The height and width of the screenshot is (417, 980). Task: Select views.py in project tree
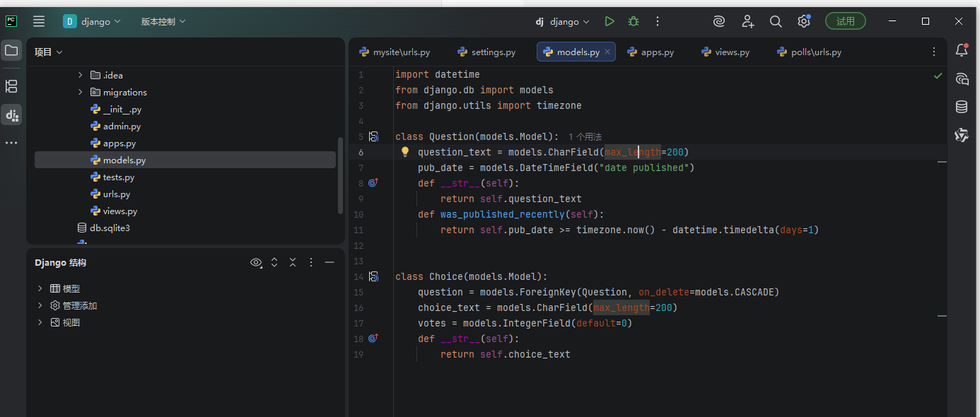tap(120, 211)
